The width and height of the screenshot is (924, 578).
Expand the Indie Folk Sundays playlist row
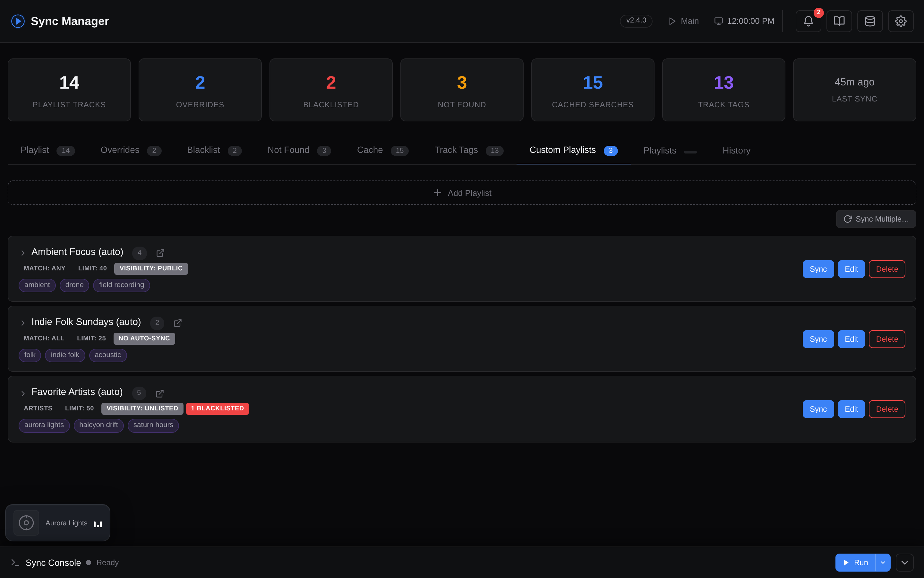pyautogui.click(x=23, y=323)
